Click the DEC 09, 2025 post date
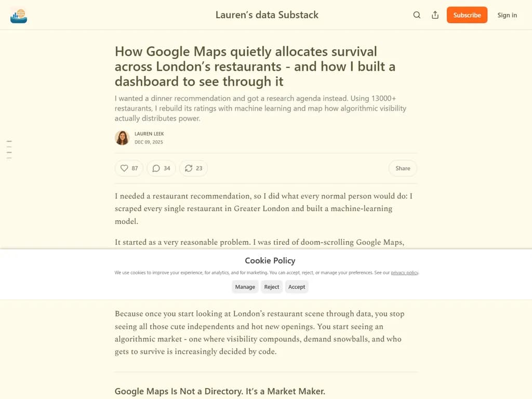The image size is (532, 399). pos(149,142)
